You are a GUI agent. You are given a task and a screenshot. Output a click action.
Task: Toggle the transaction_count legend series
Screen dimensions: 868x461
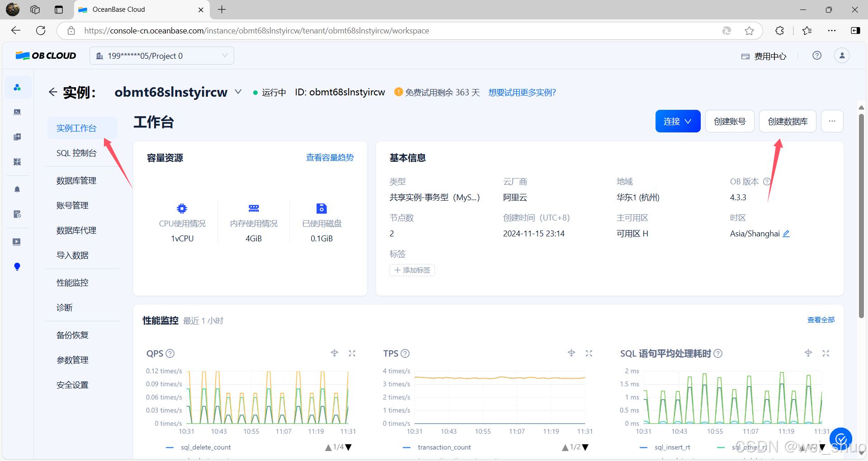tap(443, 447)
